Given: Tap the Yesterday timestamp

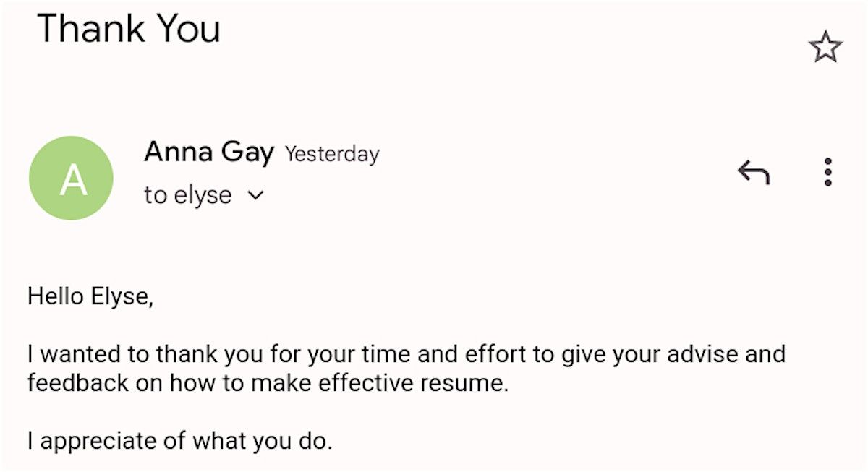Looking at the screenshot, I should 332,154.
